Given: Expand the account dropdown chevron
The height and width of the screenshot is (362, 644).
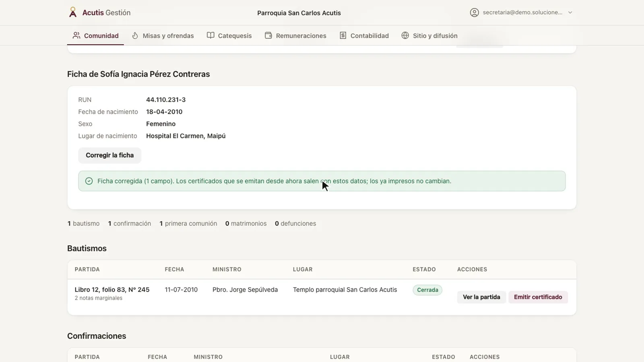Looking at the screenshot, I should (x=570, y=12).
